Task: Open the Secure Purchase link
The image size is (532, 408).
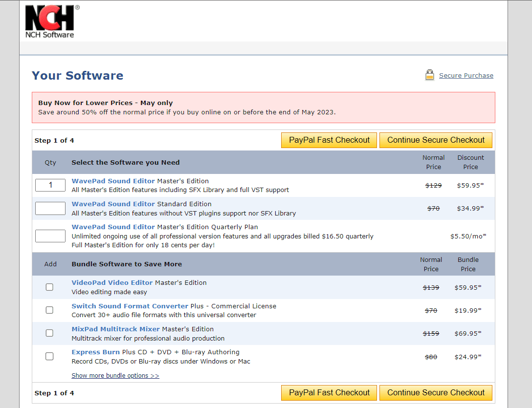Action: (x=466, y=76)
